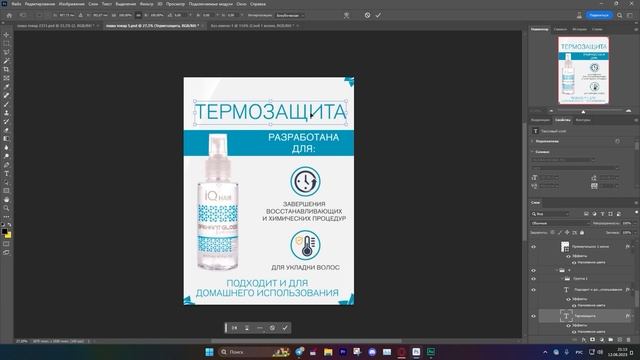Open the interpolation dropdown in options bar

click(290, 15)
